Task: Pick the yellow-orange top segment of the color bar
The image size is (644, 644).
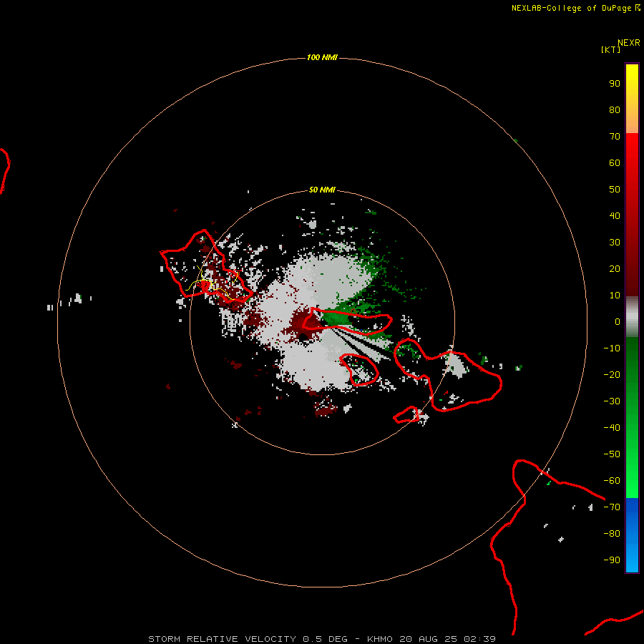Action: 632,99
